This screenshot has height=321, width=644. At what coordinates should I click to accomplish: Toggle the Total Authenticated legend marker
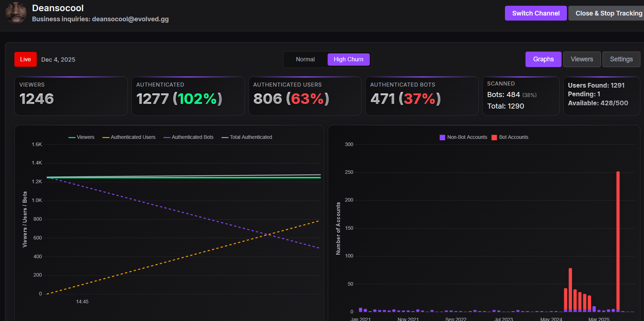225,137
